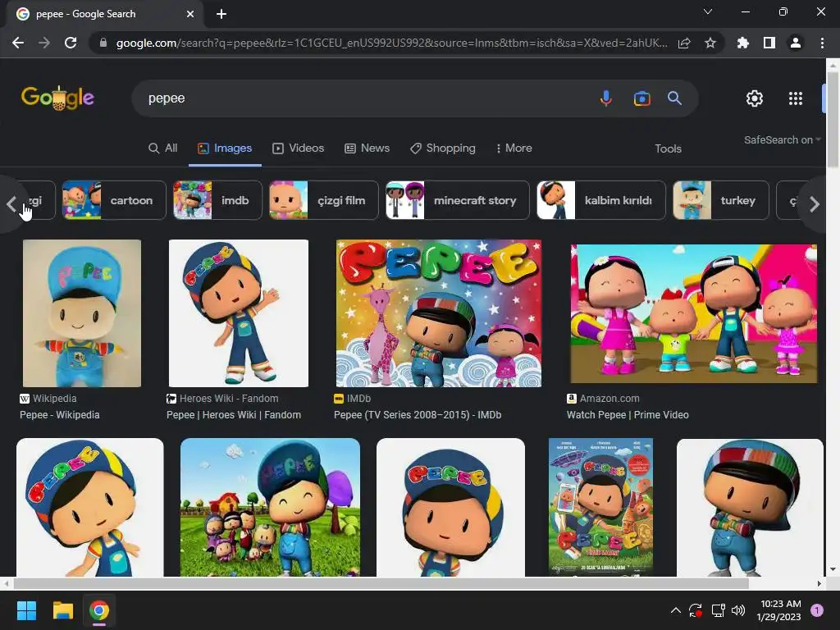View site information lock icon

tap(103, 43)
